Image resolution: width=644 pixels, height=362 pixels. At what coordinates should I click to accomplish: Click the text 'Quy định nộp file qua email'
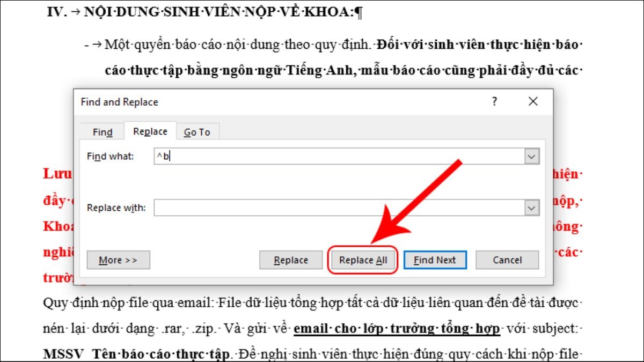click(128, 304)
